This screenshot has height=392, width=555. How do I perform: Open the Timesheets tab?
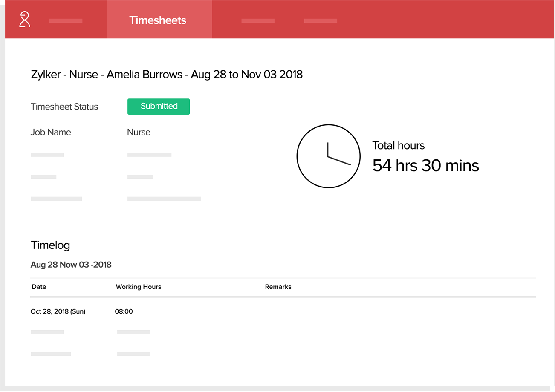159,20
